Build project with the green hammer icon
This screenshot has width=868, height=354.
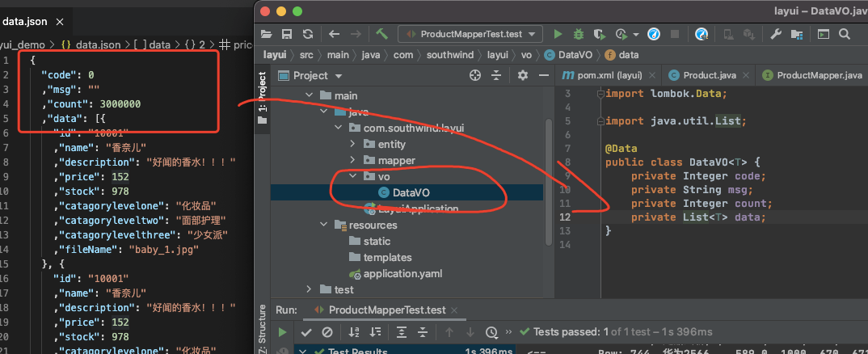tap(382, 34)
